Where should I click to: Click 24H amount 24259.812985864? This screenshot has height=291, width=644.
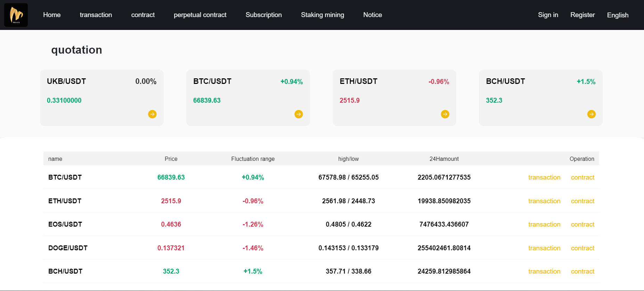(x=444, y=271)
